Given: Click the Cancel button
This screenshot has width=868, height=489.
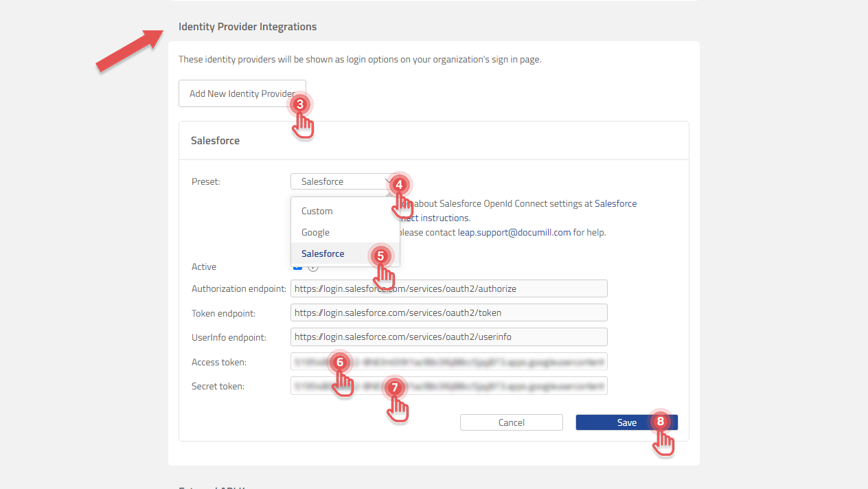Looking at the screenshot, I should click(511, 422).
